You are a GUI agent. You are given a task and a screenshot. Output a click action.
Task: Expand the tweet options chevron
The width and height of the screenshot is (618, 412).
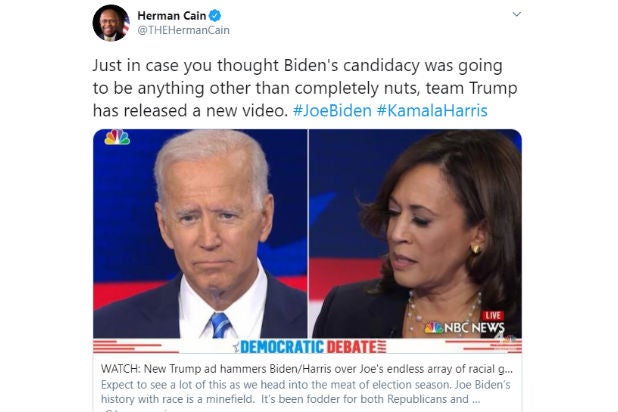coord(516,14)
